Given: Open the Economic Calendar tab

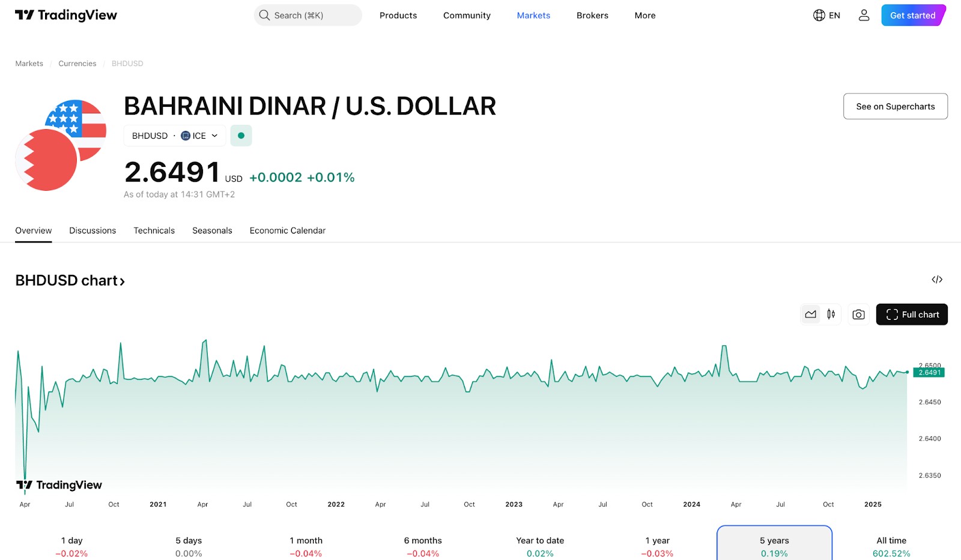Looking at the screenshot, I should point(288,230).
